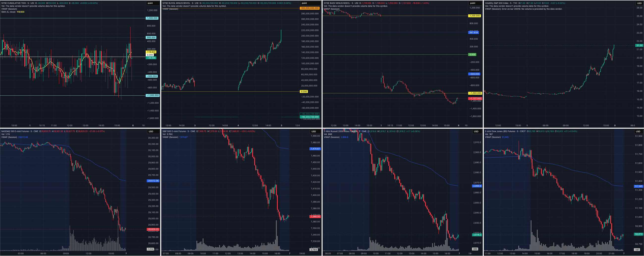Click the cyan -500.000 price label on Tick chart
This screenshot has width=644, height=256.
click(152, 76)
